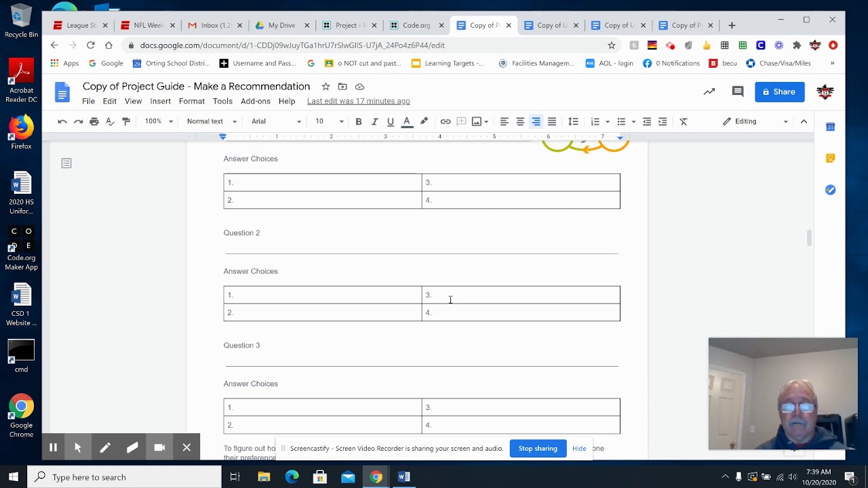Click the numbered list icon
868x488 pixels.
point(595,121)
